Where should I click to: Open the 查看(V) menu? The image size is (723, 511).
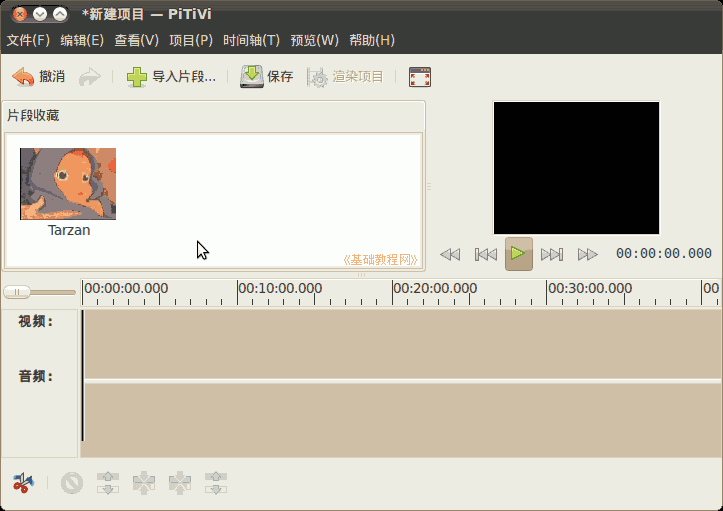(136, 40)
